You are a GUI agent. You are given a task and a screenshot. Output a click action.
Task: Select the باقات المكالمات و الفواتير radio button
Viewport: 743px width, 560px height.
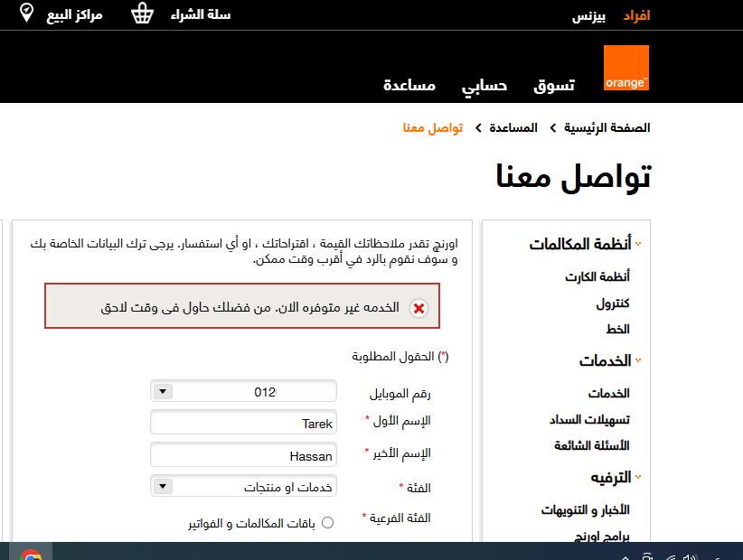point(327,523)
